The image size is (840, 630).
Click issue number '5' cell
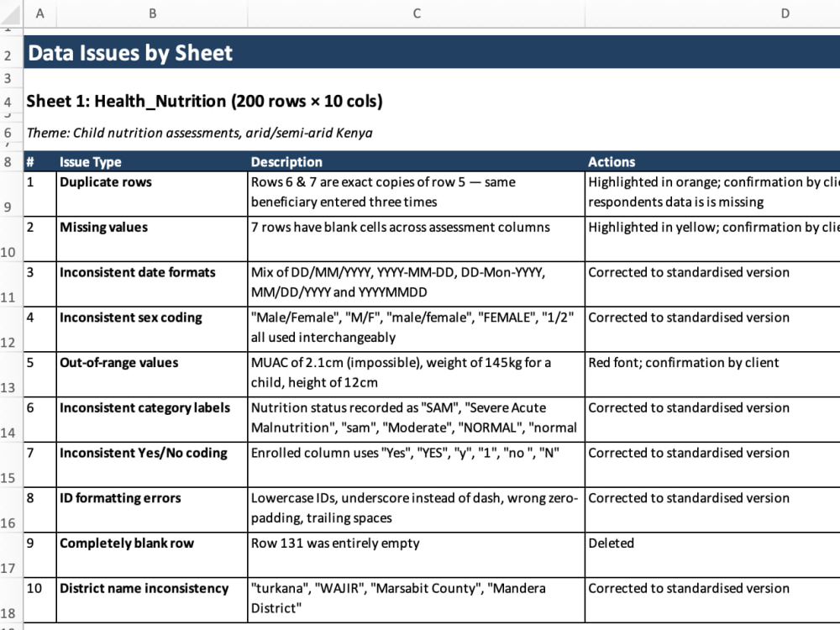pyautogui.click(x=40, y=375)
